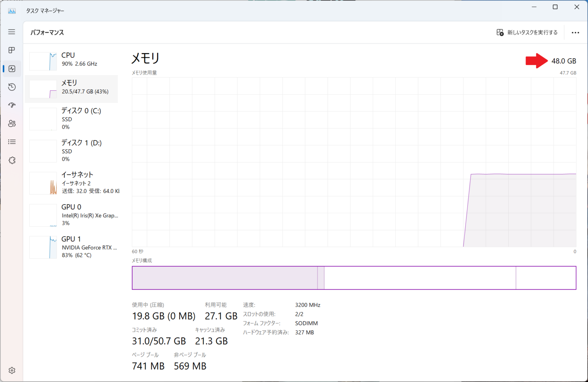Image resolution: width=588 pixels, height=382 pixels.
Task: Select the Performance page icon
Action: coord(12,69)
